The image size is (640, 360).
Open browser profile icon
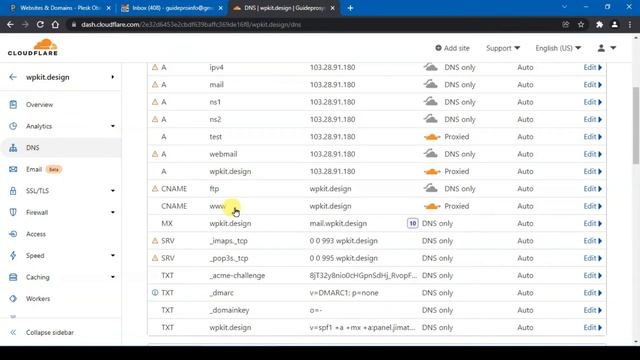(615, 24)
